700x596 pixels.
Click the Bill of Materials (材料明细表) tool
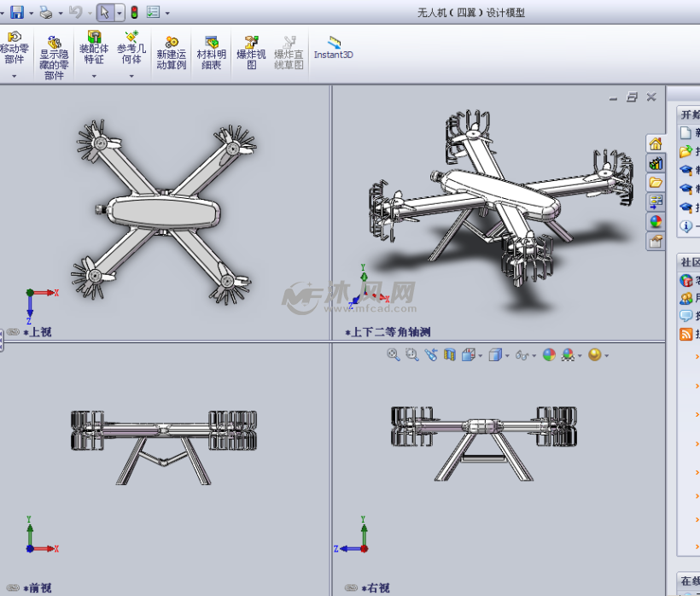[211, 51]
